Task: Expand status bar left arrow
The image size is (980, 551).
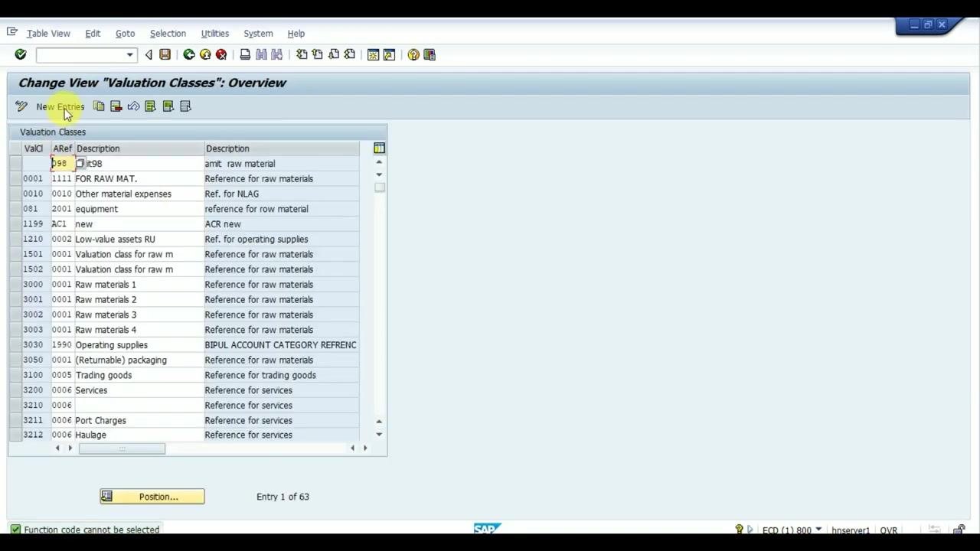Action: (750, 530)
